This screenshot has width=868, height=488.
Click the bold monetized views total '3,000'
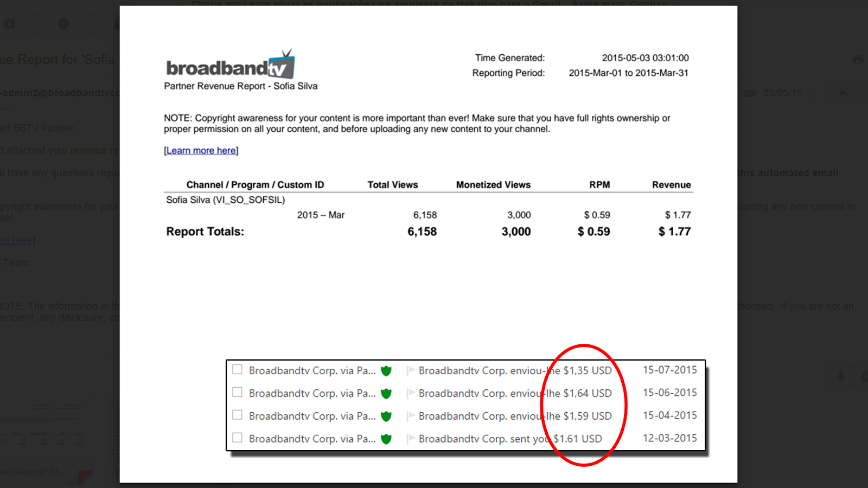[x=516, y=232]
